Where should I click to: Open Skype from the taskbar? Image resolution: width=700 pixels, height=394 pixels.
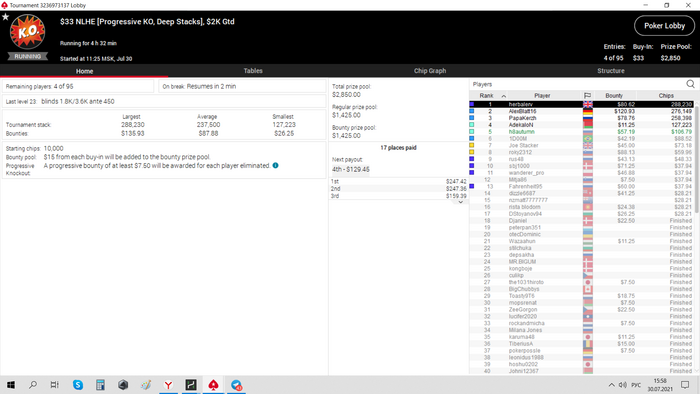(x=78, y=385)
